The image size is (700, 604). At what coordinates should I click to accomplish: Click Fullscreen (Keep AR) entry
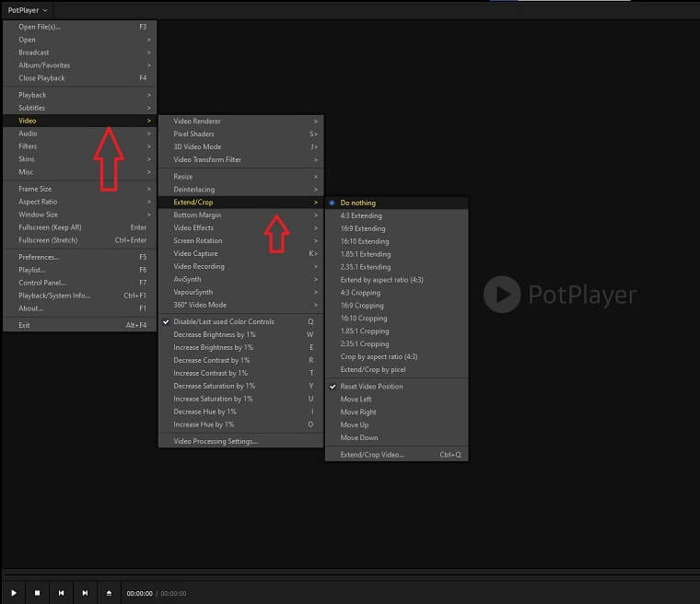(x=80, y=227)
